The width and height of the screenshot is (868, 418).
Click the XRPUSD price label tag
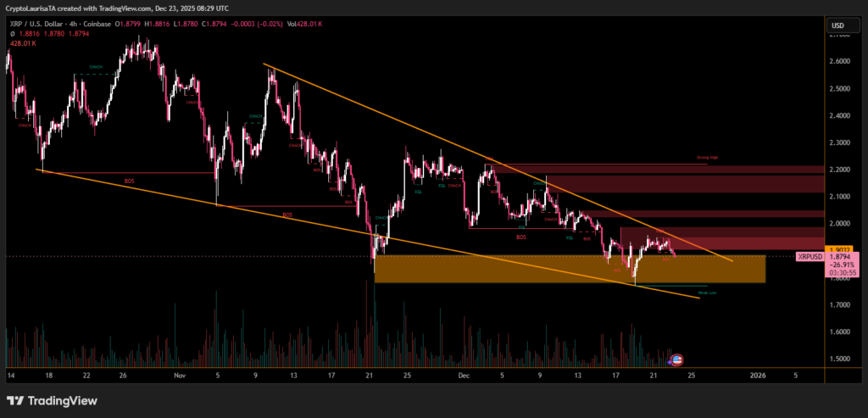(810, 255)
